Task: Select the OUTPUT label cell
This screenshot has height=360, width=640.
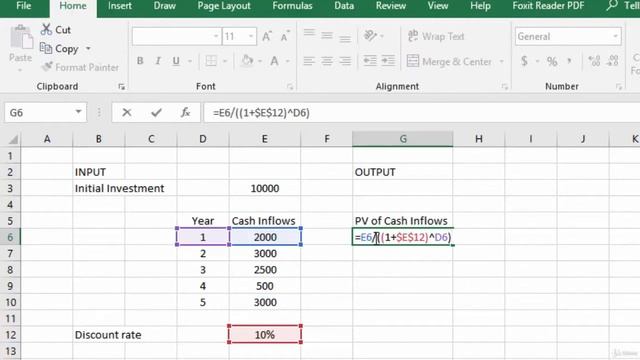Action: [402, 172]
